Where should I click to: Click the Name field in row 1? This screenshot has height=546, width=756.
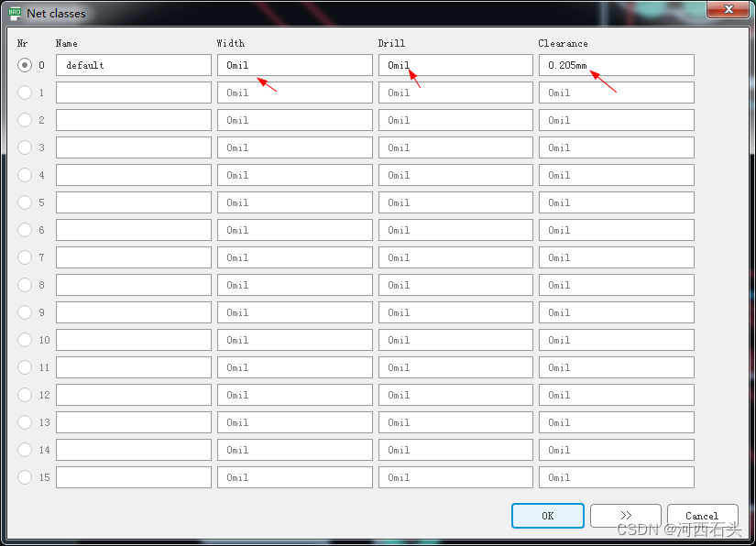[134, 93]
